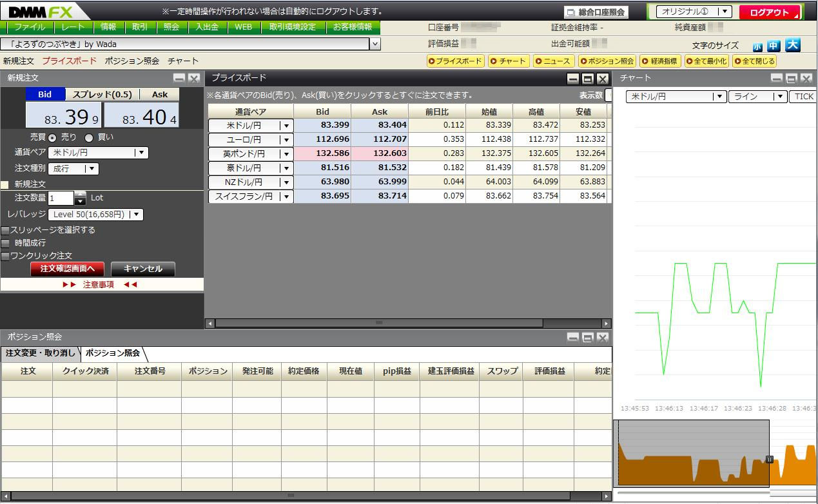Click the Ask price 83.404 panel in 新規注文
Screen dimensions: 818x504
(141, 115)
